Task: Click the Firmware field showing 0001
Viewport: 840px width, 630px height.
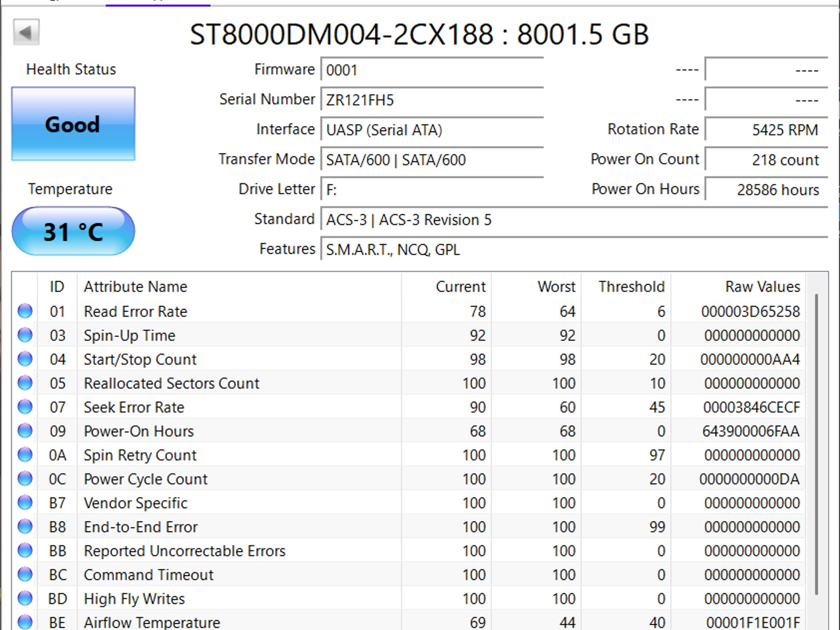Action: click(432, 70)
